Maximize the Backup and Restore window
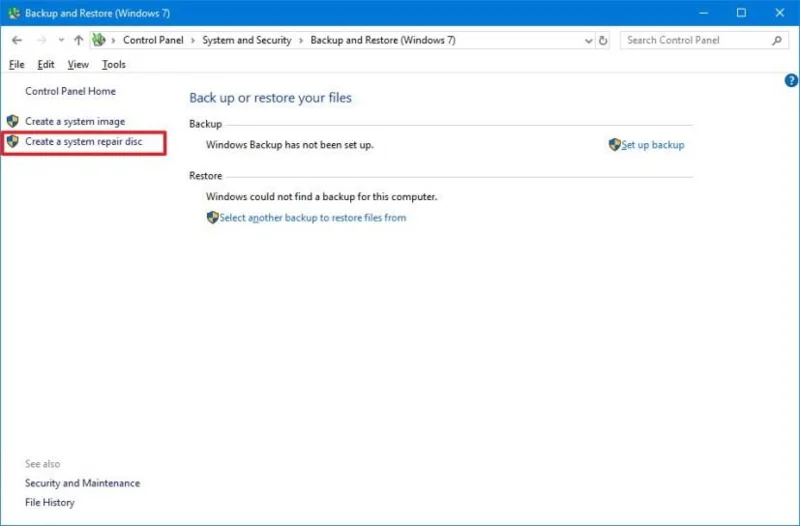 click(x=741, y=13)
